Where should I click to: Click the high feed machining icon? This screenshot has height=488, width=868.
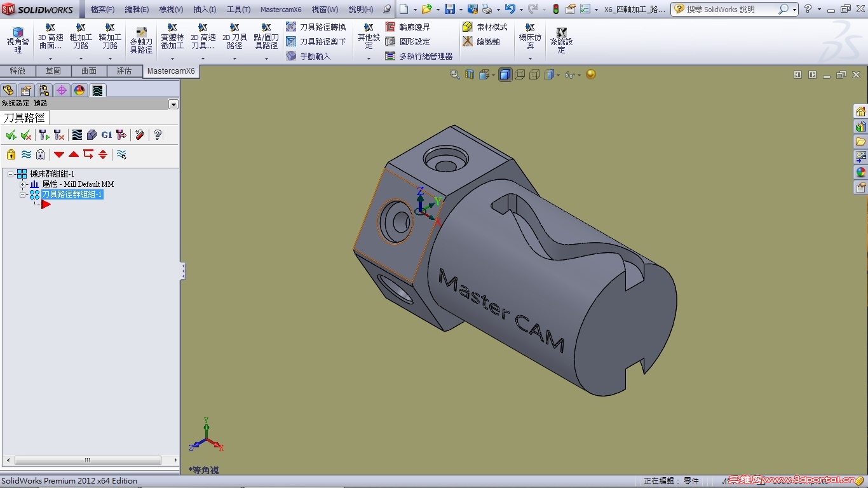point(121,135)
